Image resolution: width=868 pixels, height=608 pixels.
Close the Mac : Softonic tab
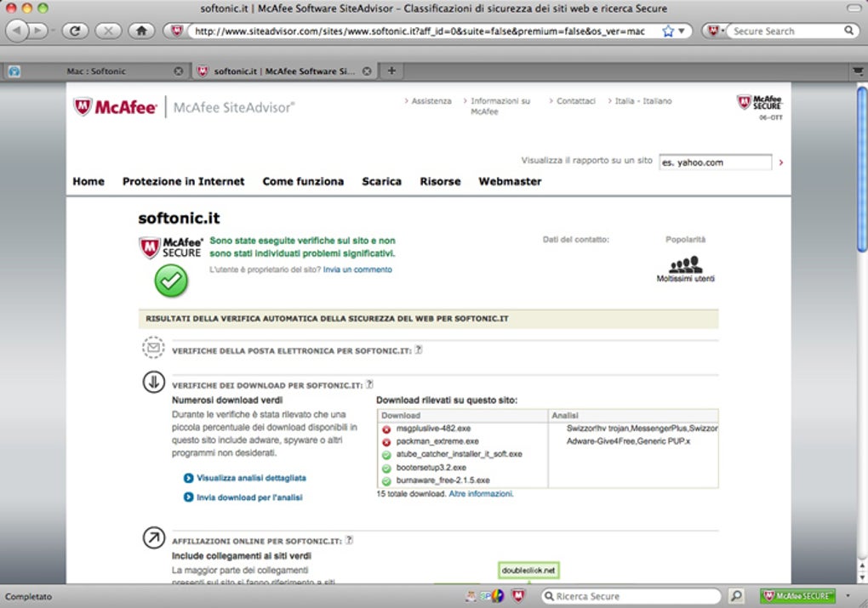pyautogui.click(x=178, y=71)
